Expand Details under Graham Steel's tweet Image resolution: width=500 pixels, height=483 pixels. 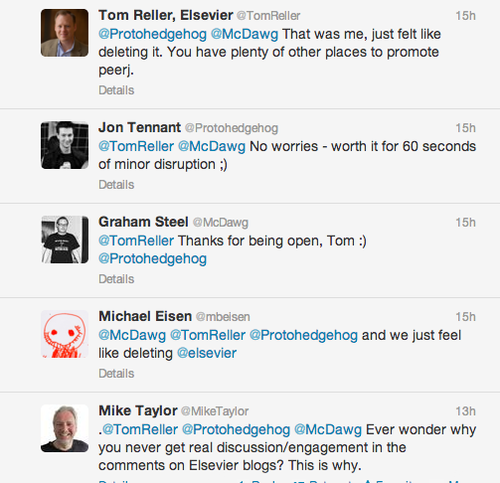[116, 279]
